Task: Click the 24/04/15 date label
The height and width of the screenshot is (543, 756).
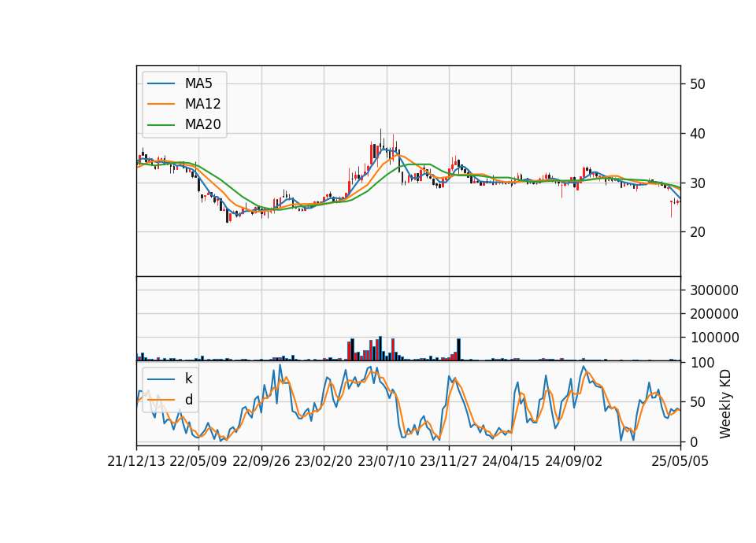Action: (511, 461)
